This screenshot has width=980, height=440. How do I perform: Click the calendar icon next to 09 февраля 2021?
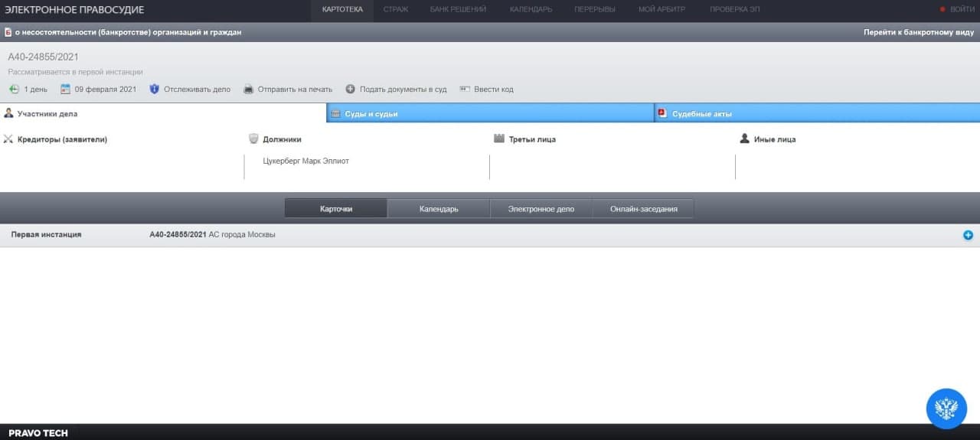(x=65, y=89)
